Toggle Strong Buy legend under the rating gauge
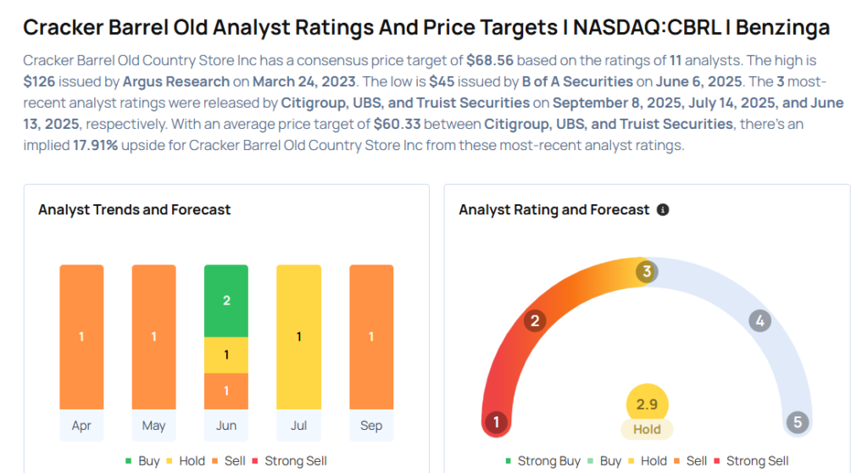Screen dimensions: 868x473 pos(542,461)
